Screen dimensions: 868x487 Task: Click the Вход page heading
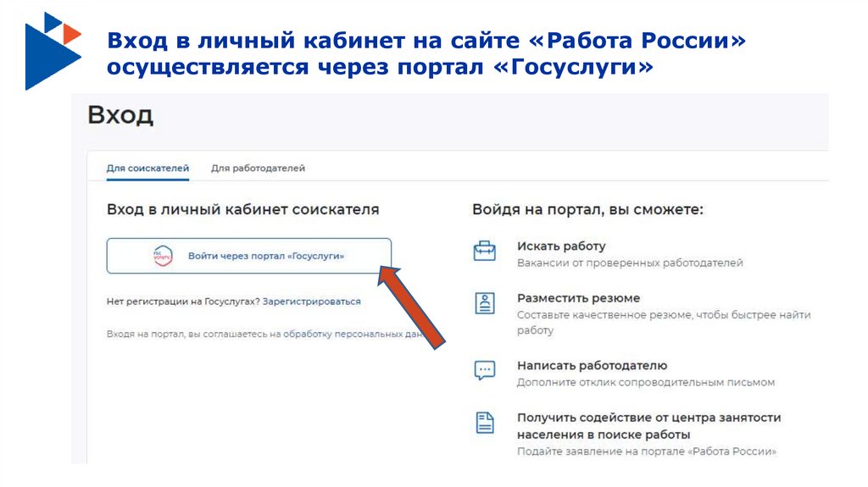pyautogui.click(x=120, y=115)
